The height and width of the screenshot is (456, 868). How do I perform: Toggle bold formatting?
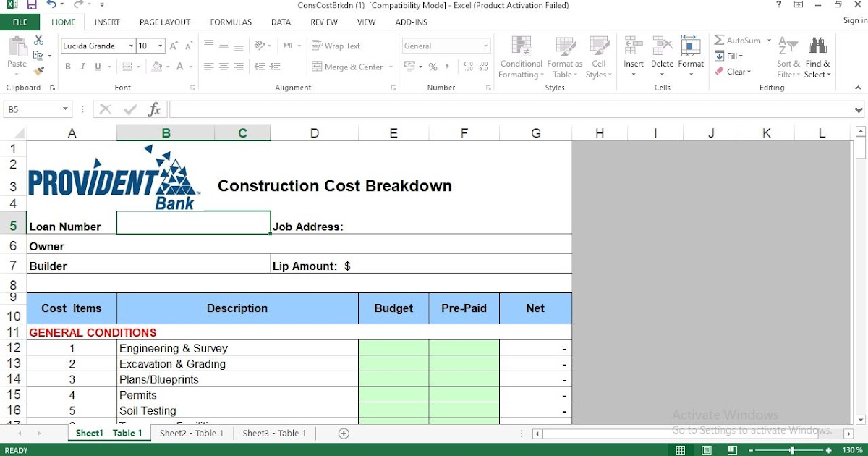pyautogui.click(x=68, y=65)
